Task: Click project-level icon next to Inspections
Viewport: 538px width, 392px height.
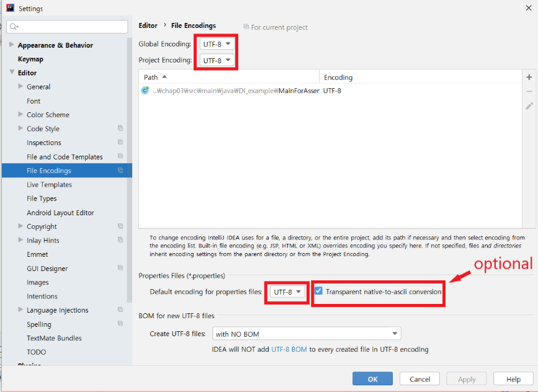Action: click(120, 142)
